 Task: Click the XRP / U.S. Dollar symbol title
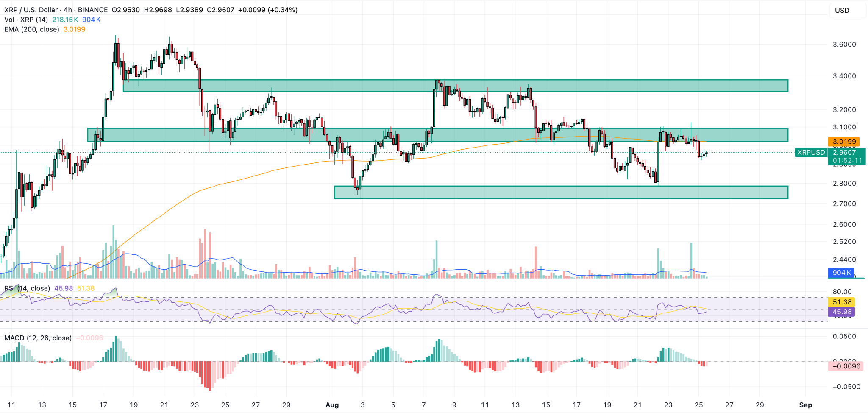[x=31, y=10]
